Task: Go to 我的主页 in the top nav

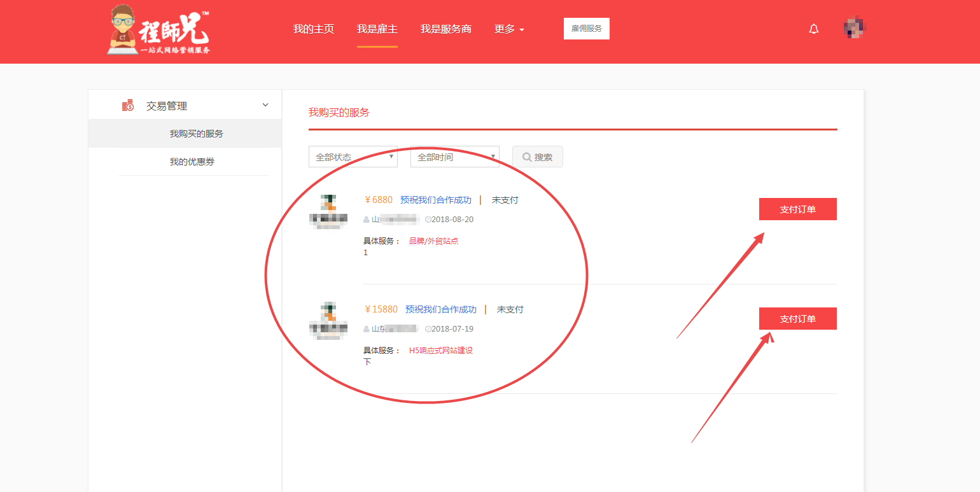Action: tap(313, 29)
